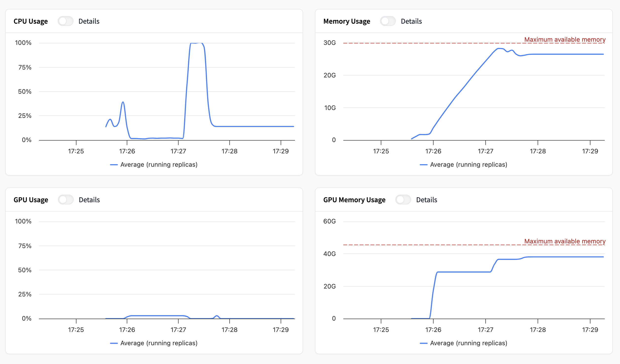
Task: Switch on GPU Memory Usage Details
Action: tap(403, 200)
